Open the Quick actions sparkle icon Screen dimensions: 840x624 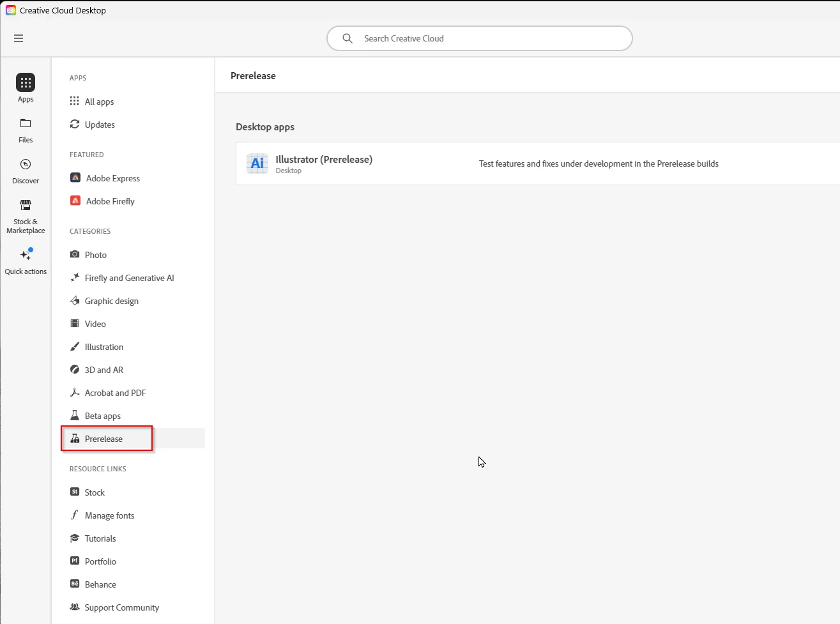tap(26, 254)
